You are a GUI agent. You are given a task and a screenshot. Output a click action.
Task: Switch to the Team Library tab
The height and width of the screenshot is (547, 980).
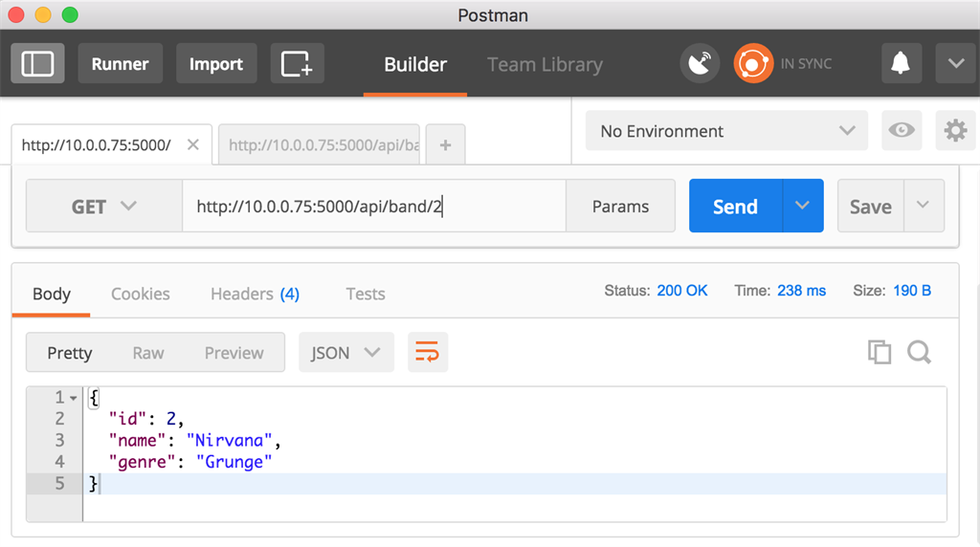click(545, 65)
